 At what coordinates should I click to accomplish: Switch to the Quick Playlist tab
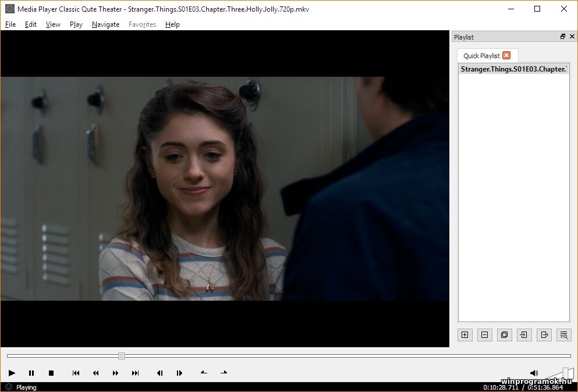point(482,55)
